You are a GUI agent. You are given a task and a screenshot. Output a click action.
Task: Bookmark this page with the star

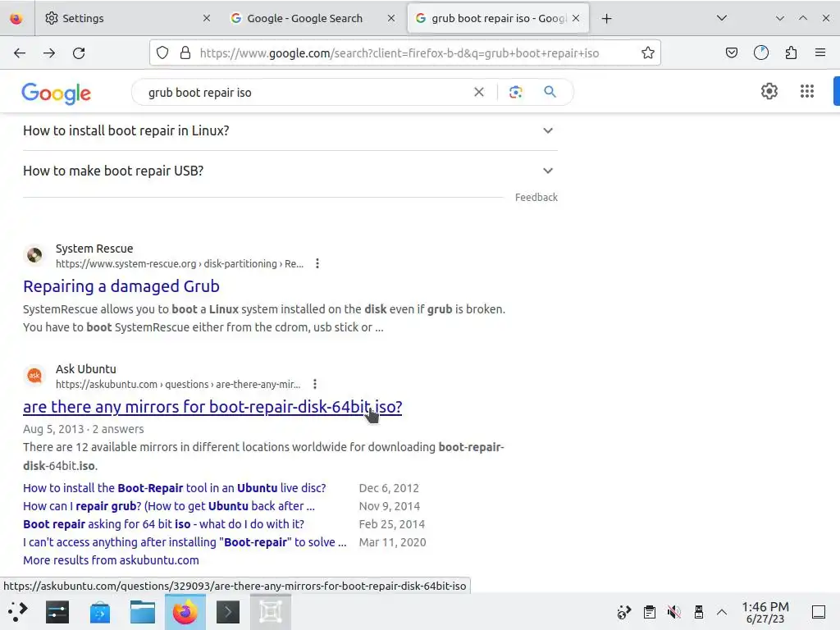coord(648,52)
